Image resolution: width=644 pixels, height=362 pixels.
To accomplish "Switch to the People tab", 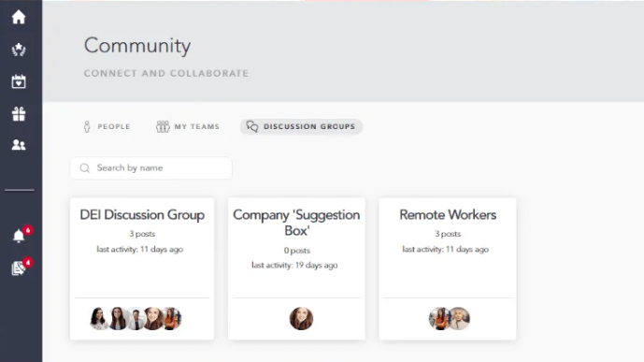I will point(107,126).
